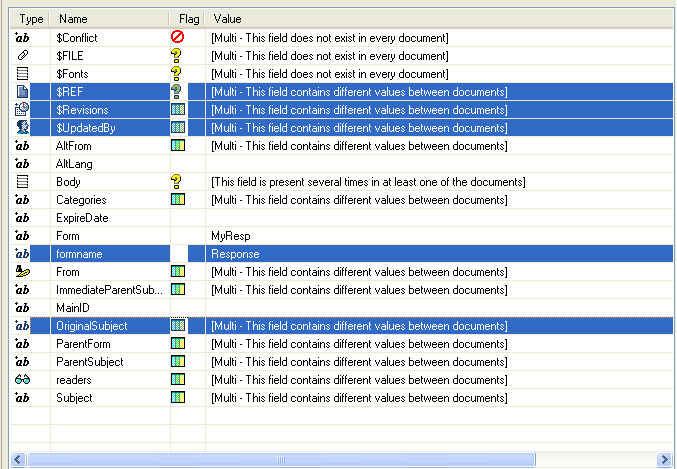Click the document type icon next to $REF
Viewport: 677px width, 469px height.
pos(22,92)
